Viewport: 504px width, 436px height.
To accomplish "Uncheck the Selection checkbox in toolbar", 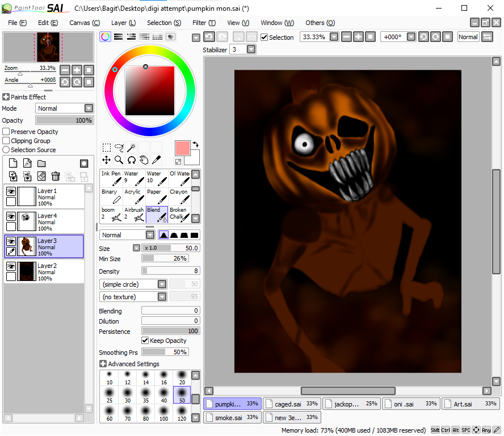I will pyautogui.click(x=264, y=37).
